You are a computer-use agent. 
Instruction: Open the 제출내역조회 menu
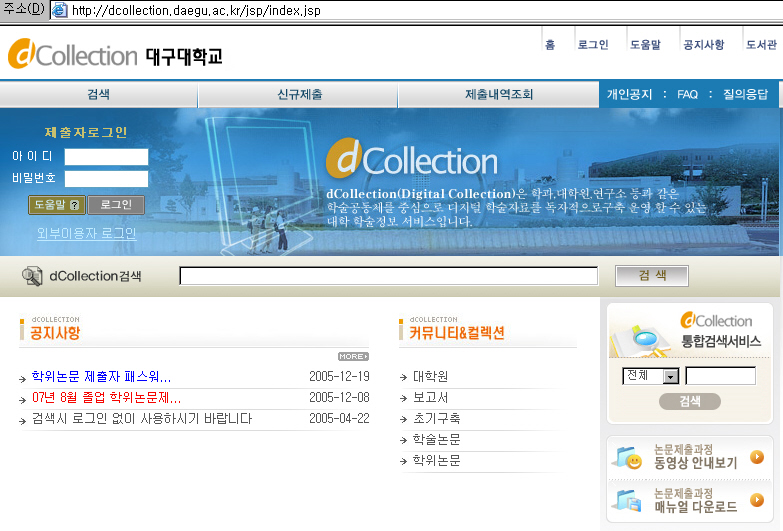(x=499, y=94)
